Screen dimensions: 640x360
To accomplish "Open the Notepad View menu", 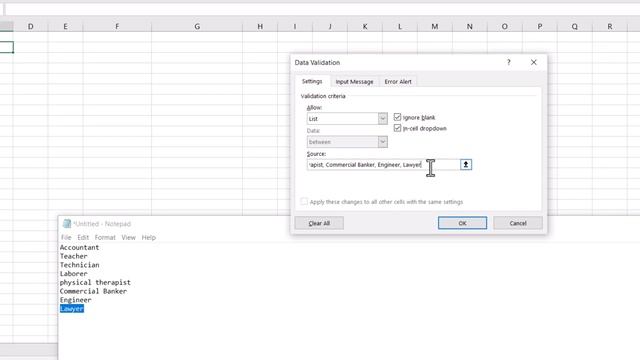I will pos(128,238).
